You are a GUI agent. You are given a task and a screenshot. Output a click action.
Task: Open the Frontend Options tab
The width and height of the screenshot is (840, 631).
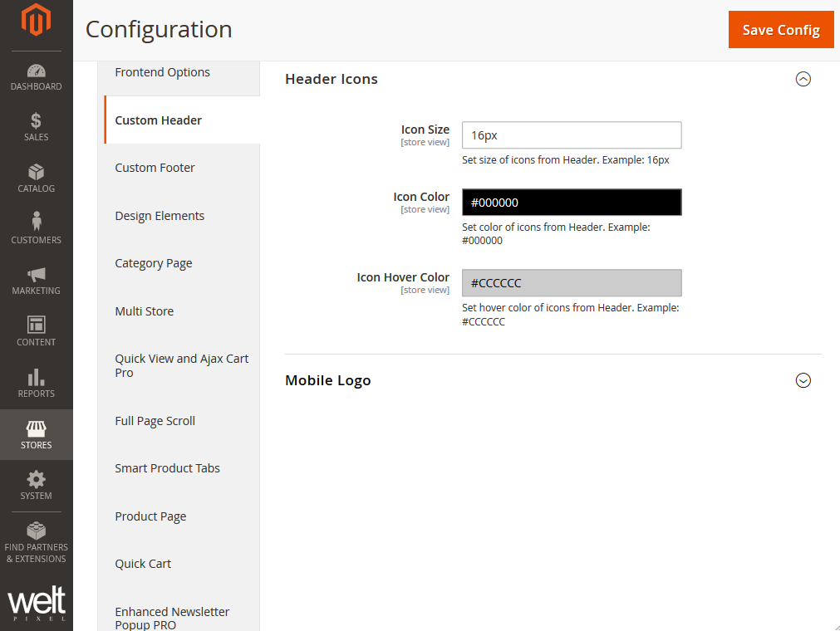pyautogui.click(x=162, y=73)
